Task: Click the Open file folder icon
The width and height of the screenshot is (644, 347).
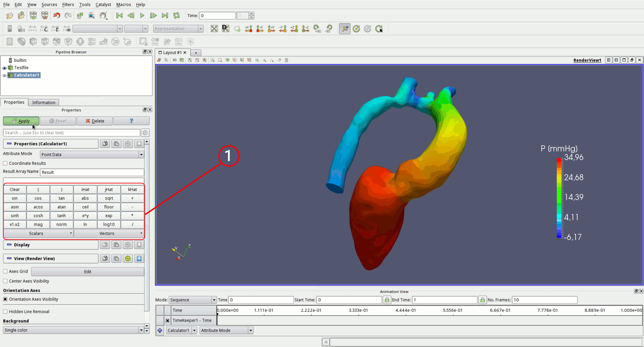Action: 9,16
